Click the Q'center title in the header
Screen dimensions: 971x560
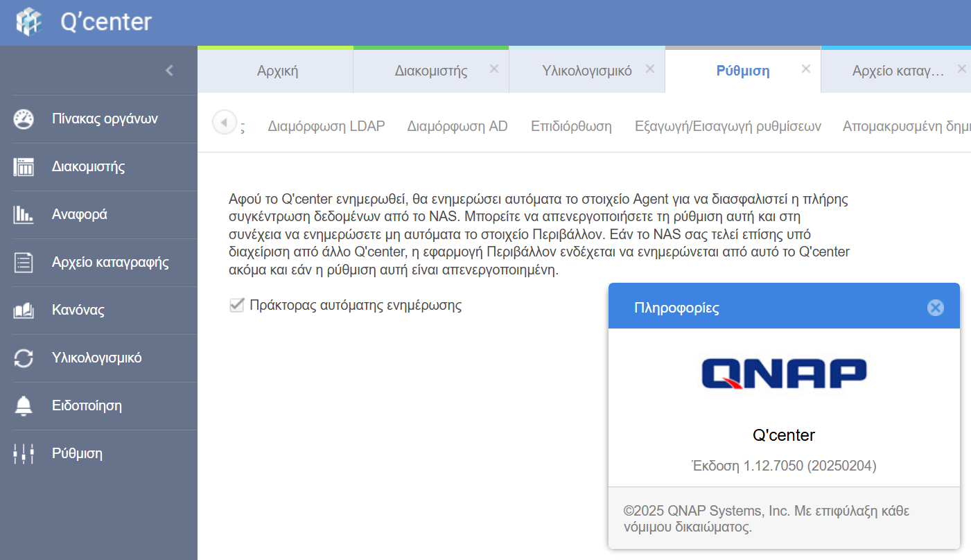(106, 21)
